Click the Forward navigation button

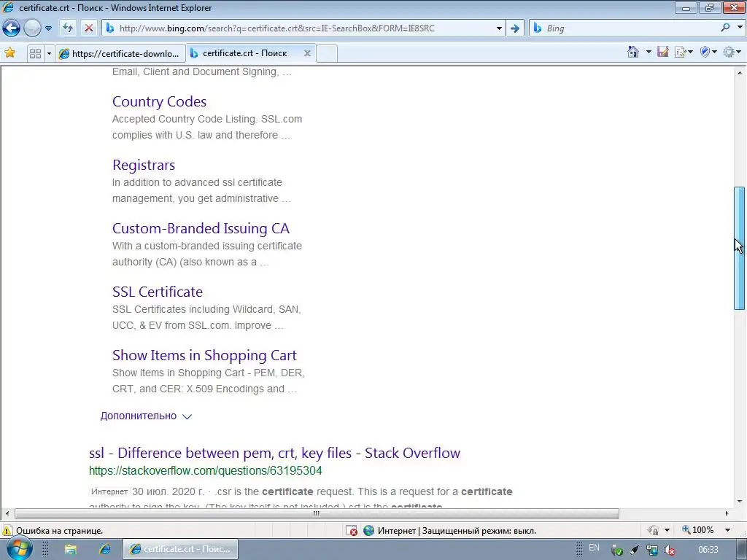pyautogui.click(x=32, y=28)
